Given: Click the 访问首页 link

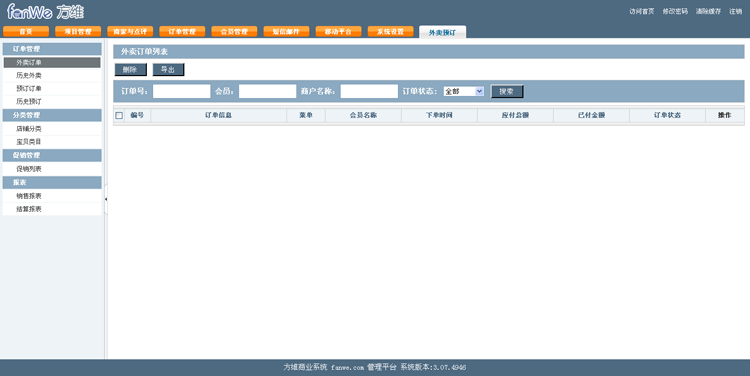Looking at the screenshot, I should click(641, 11).
